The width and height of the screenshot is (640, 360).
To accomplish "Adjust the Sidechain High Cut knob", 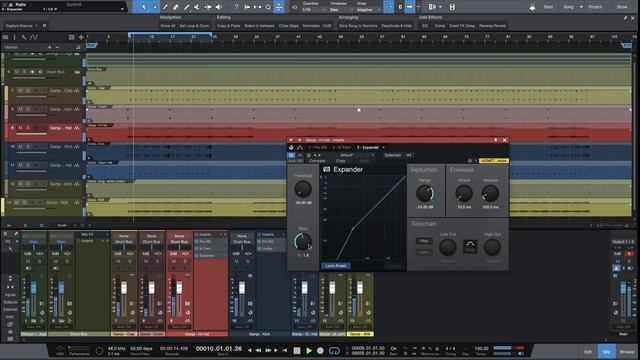I will pyautogui.click(x=492, y=247).
